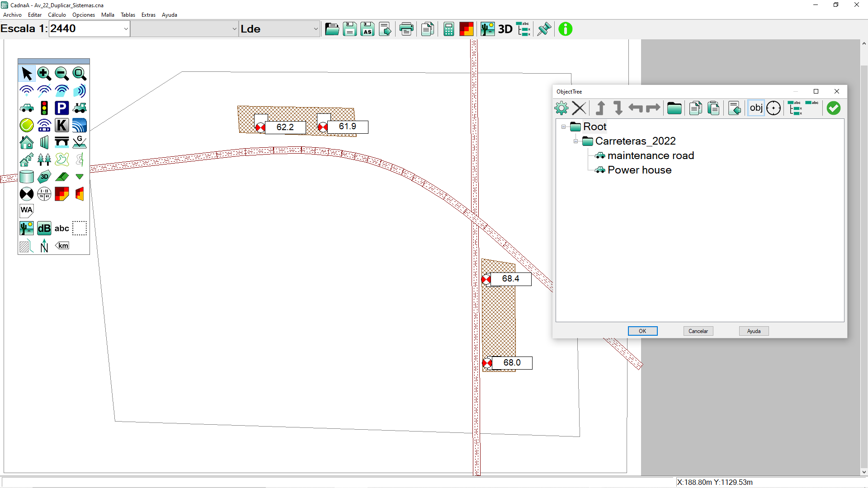Open the Lde evaluation parameter dropdown
This screenshot has width=868, height=488.
[x=316, y=29]
